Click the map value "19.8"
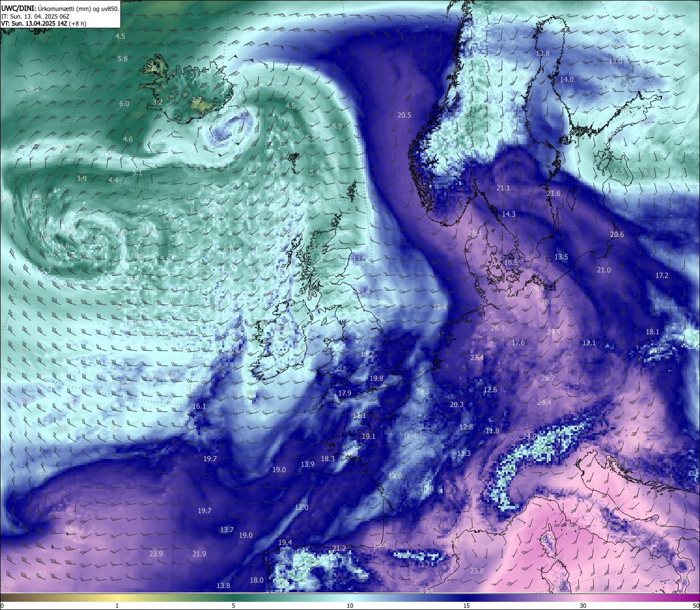The image size is (700, 610). point(376,378)
